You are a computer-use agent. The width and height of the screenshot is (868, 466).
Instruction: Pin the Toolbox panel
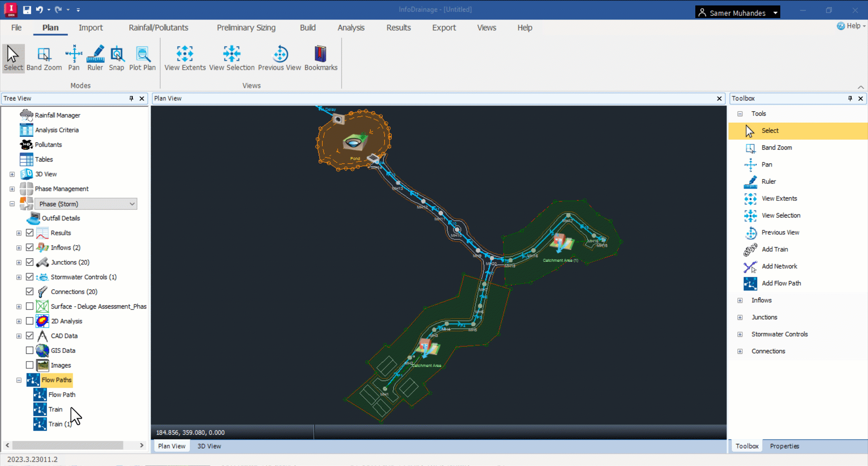tap(850, 99)
